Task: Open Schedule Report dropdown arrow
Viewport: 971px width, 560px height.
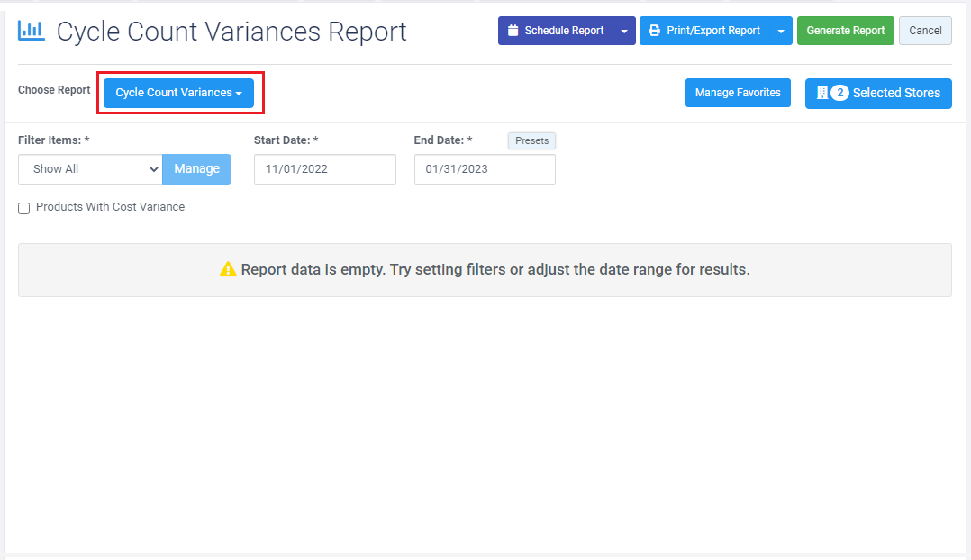Action: [624, 31]
